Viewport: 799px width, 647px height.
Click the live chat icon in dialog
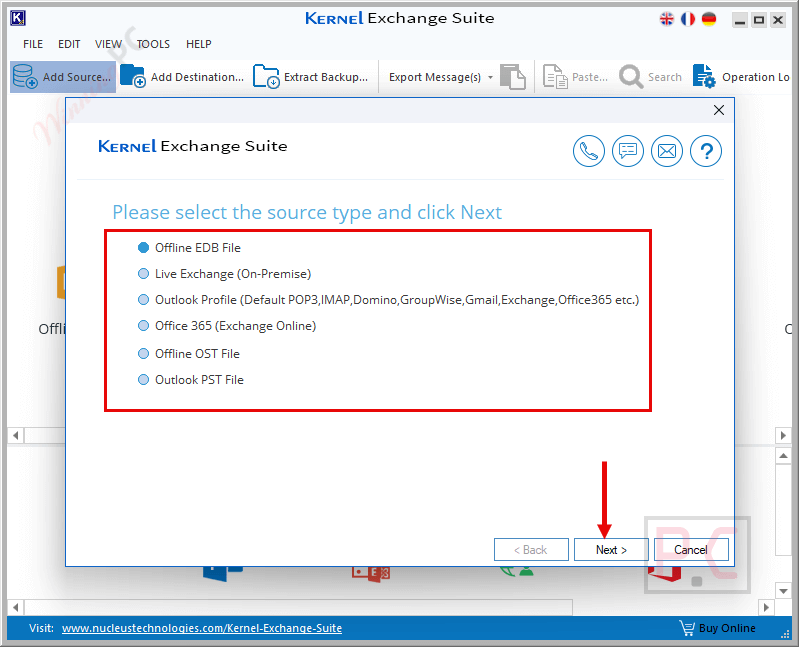point(628,151)
